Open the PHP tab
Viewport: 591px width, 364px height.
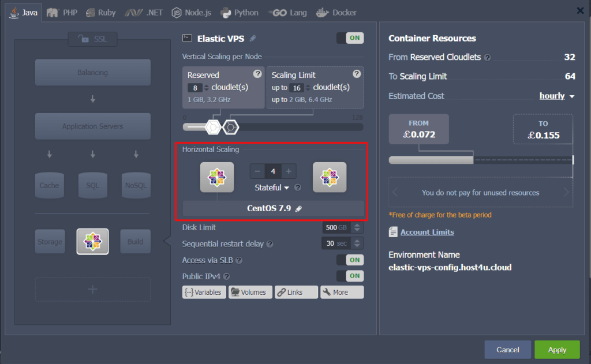(x=62, y=13)
